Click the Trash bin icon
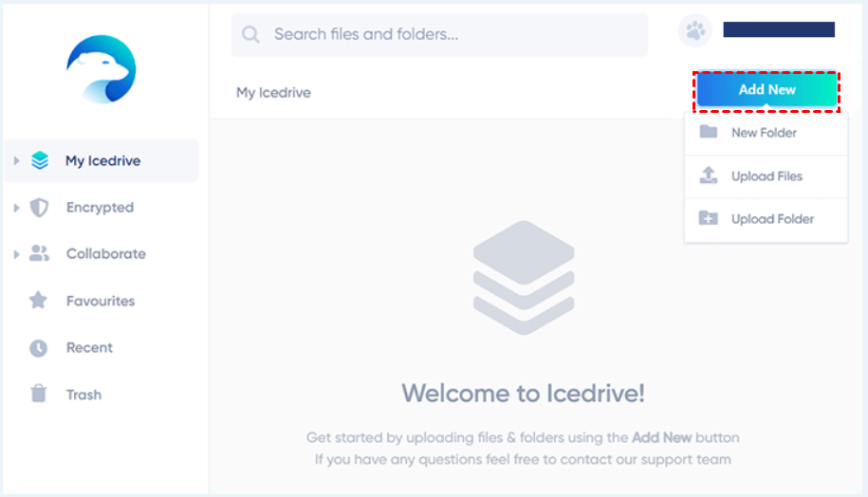Viewport: 868px width, 497px height. click(38, 395)
